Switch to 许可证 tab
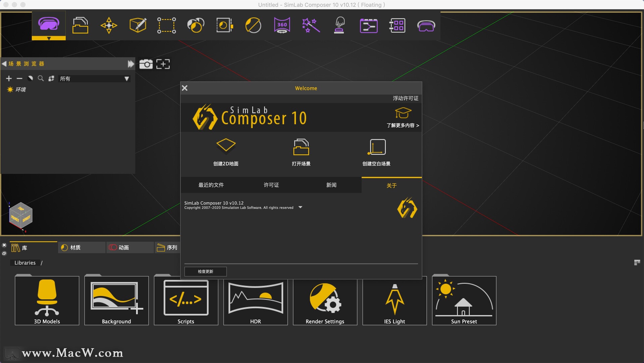 (x=271, y=185)
